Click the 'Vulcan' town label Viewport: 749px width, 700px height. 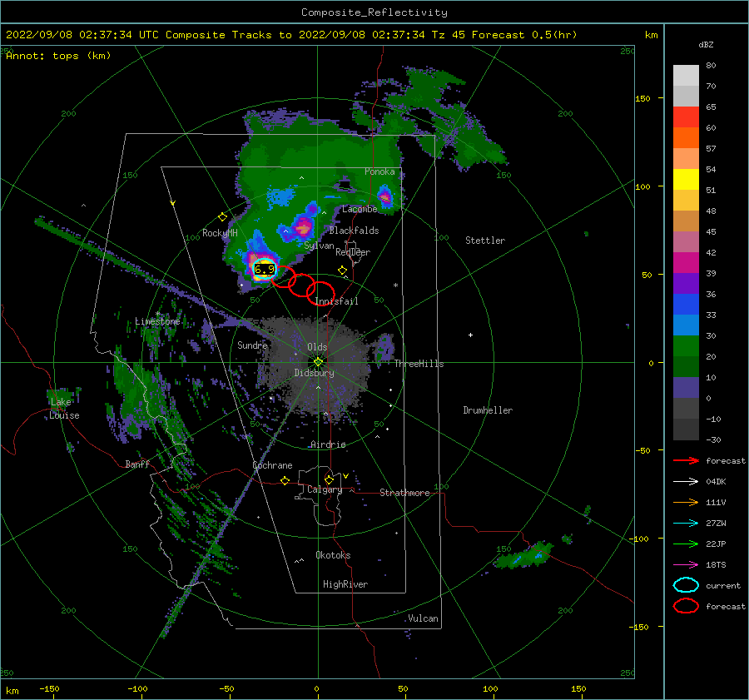click(423, 618)
